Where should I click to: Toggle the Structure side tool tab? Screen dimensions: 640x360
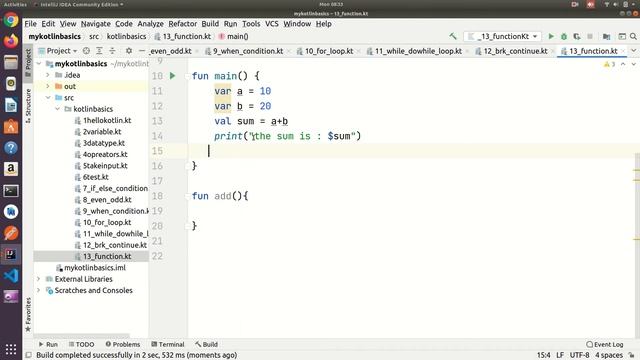[x=28, y=106]
